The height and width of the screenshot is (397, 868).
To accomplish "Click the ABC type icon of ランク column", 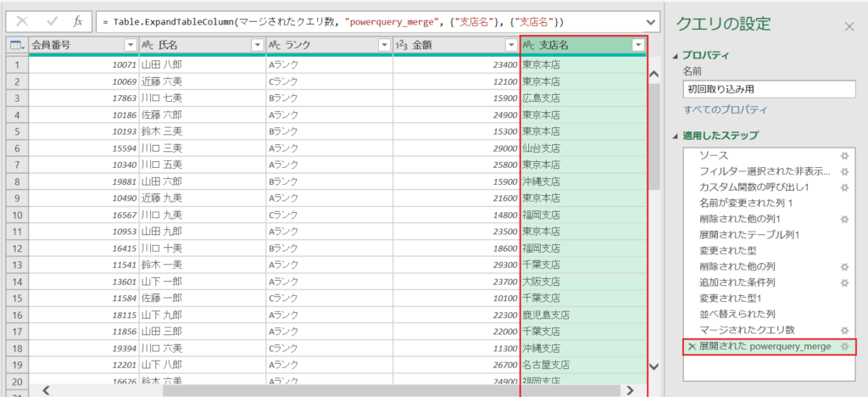I will [x=274, y=46].
